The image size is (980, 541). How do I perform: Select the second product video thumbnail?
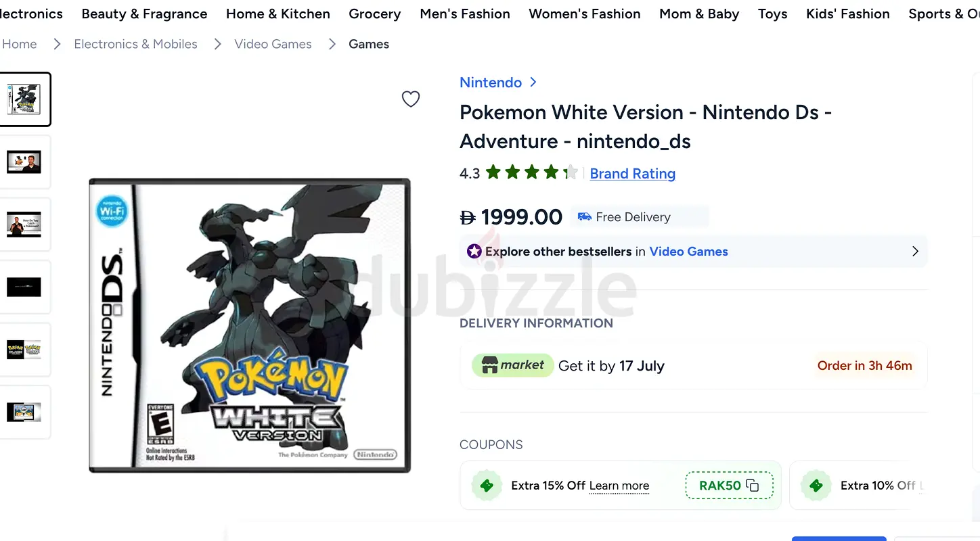(x=24, y=225)
